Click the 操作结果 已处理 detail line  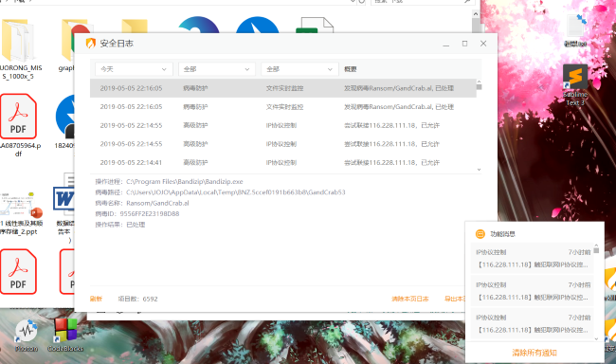pos(119,225)
